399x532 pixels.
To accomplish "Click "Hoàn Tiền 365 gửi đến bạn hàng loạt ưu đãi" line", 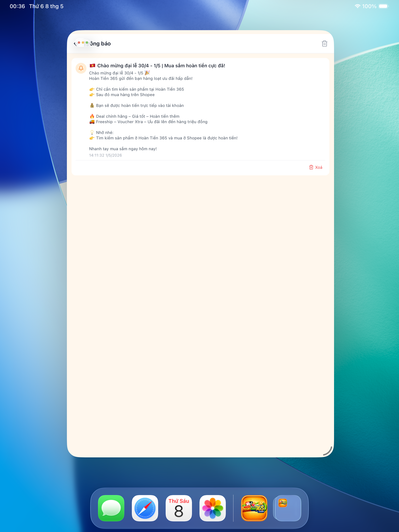I will pyautogui.click(x=141, y=78).
